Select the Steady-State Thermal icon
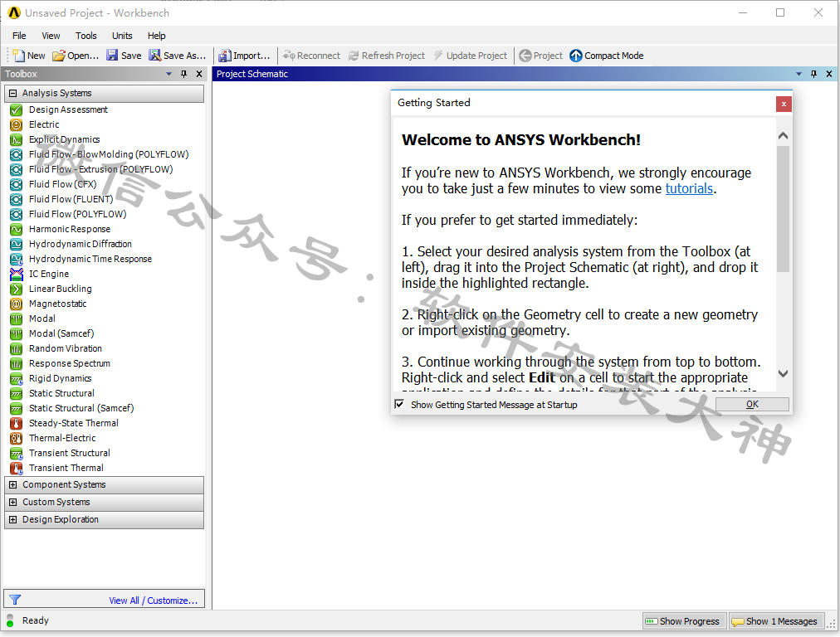The image size is (840, 637). (16, 423)
